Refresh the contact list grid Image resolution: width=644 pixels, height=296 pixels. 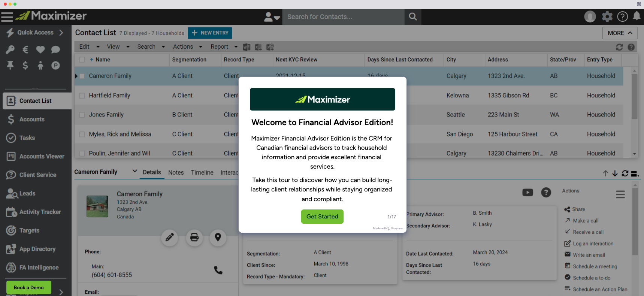coord(619,47)
